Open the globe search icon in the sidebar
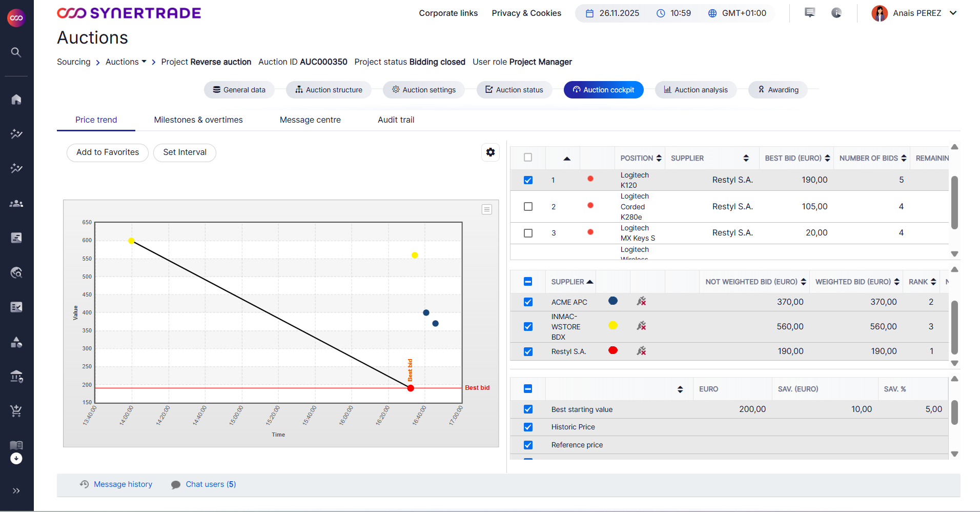Image resolution: width=980 pixels, height=512 pixels. coord(16,272)
